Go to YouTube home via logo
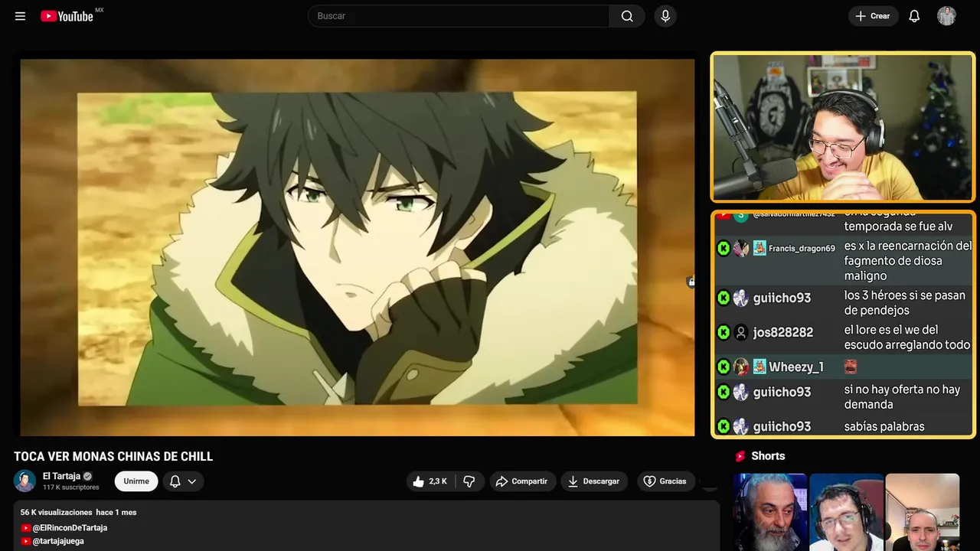This screenshot has width=980, height=551. click(67, 16)
